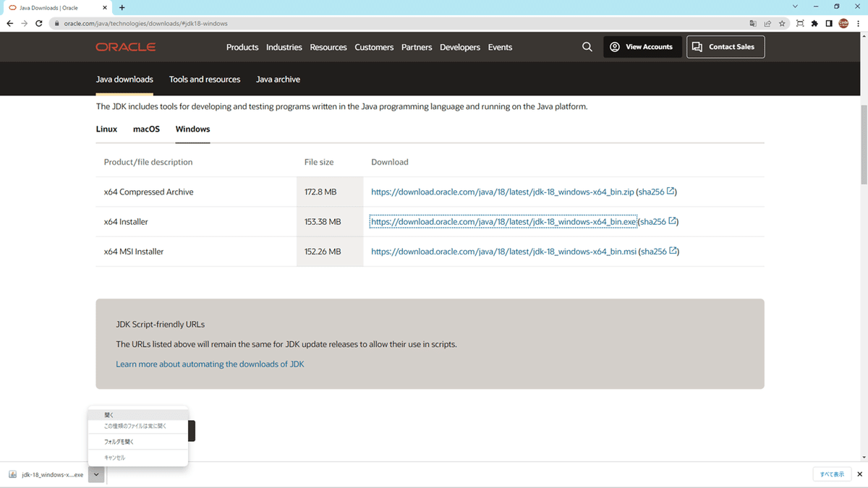The width and height of the screenshot is (868, 488).
Task: Select キャンセル in the download menu
Action: coord(137,458)
